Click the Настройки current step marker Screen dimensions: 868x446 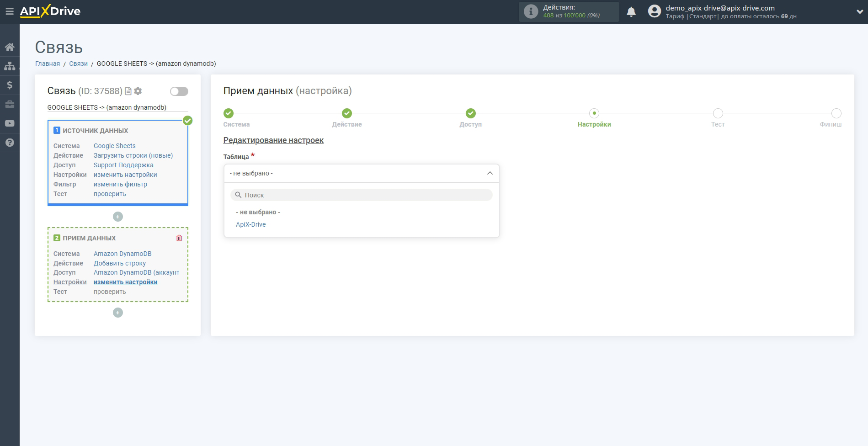594,113
